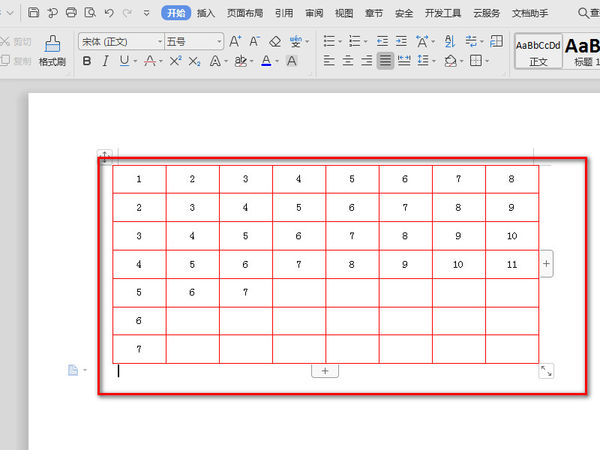Click the Undo arrow icon
This screenshot has width=600, height=450.
click(x=109, y=13)
